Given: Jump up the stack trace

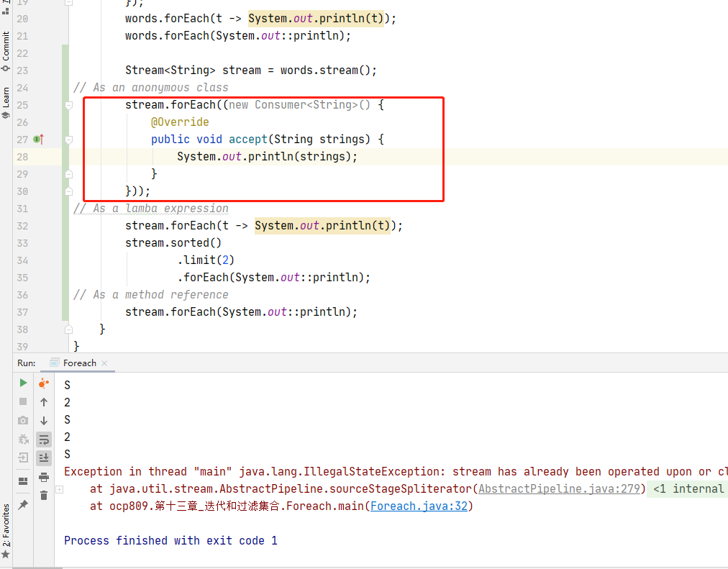Looking at the screenshot, I should click(x=44, y=402).
